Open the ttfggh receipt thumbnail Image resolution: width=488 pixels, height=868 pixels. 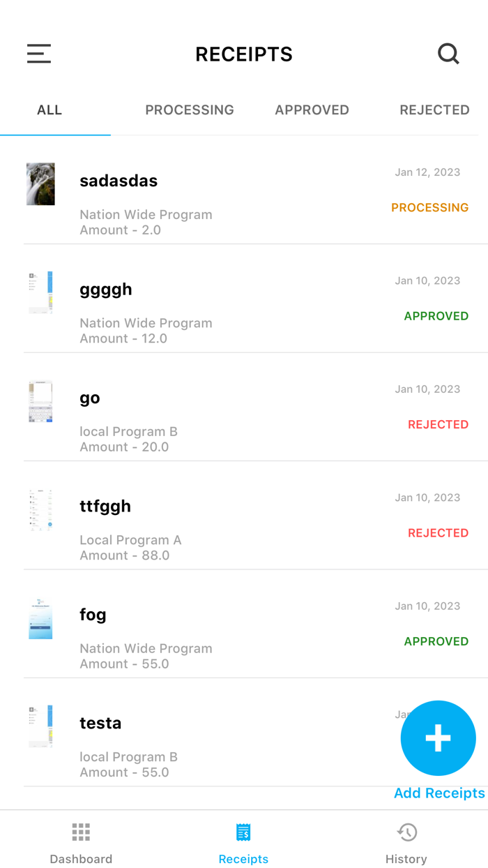[40, 510]
